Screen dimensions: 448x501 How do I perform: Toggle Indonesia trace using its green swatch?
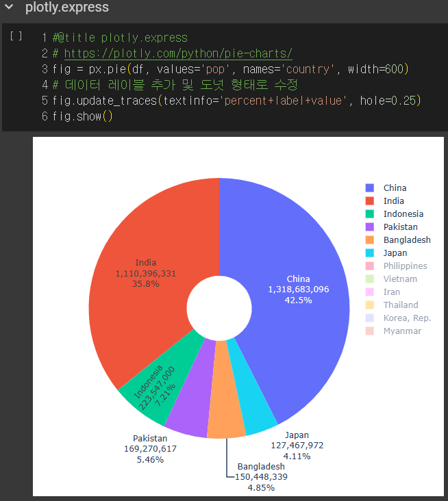(x=370, y=214)
